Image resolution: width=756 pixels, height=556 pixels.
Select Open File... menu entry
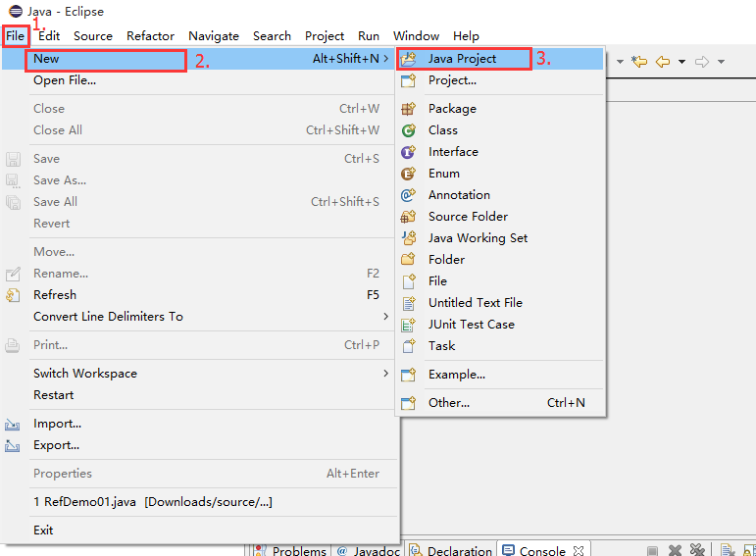pos(200,80)
